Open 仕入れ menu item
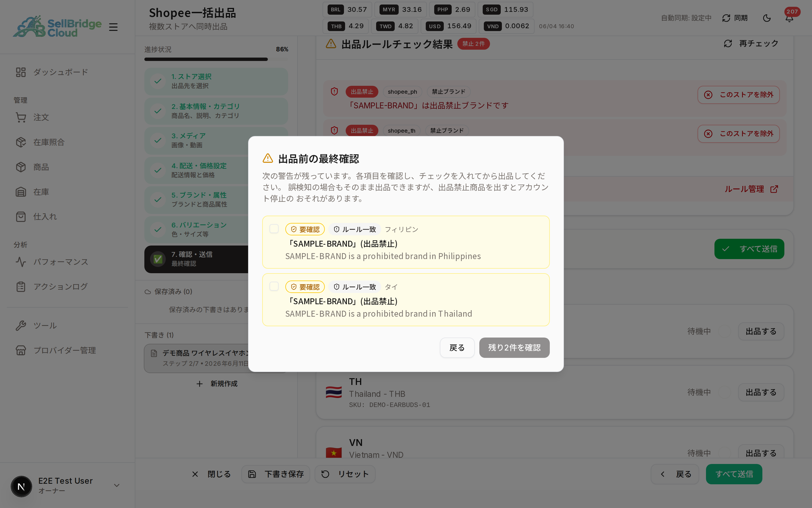This screenshot has height=508, width=812. click(67, 217)
